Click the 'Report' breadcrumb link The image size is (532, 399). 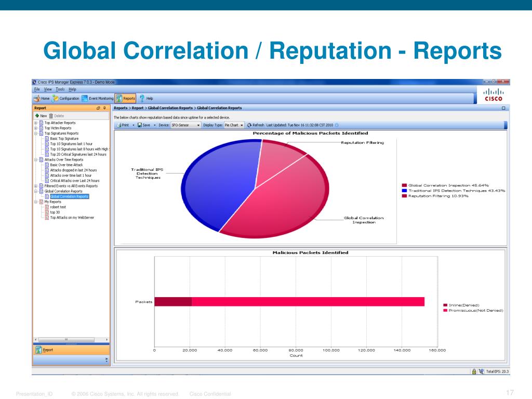pyautogui.click(x=137, y=108)
